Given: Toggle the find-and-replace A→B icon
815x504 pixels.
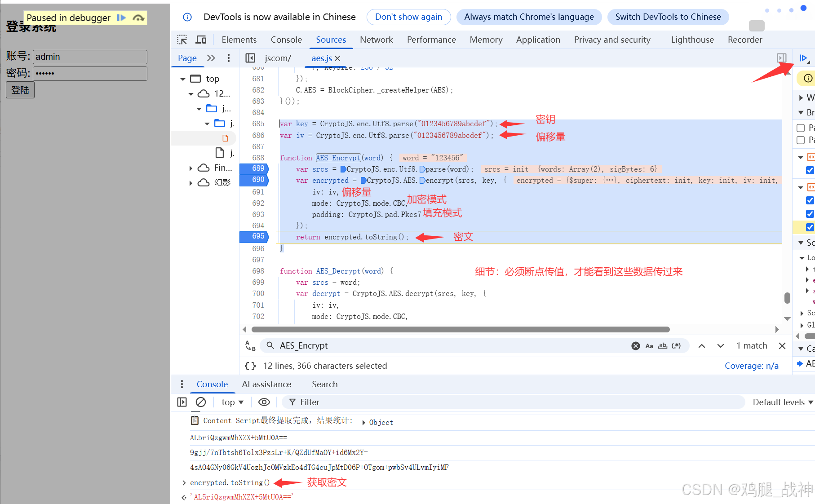Looking at the screenshot, I should 250,345.
